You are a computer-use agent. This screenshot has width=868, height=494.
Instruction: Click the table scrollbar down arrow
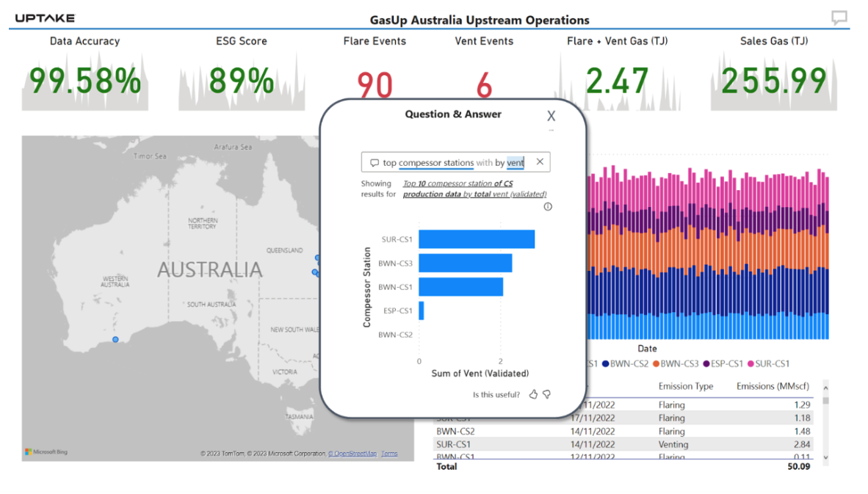[x=825, y=457]
